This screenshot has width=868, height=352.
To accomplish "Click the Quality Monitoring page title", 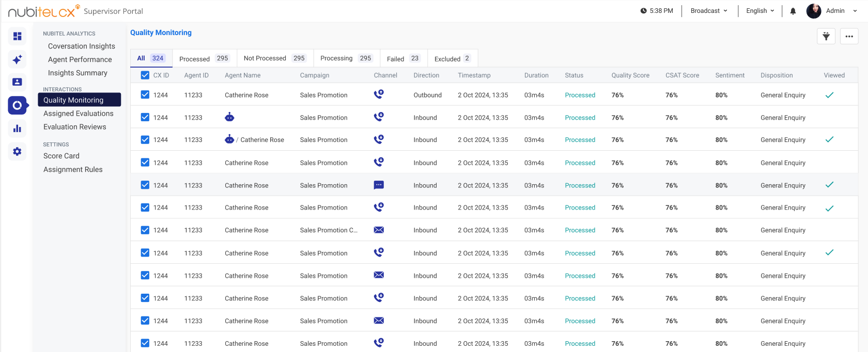I will click(x=161, y=33).
